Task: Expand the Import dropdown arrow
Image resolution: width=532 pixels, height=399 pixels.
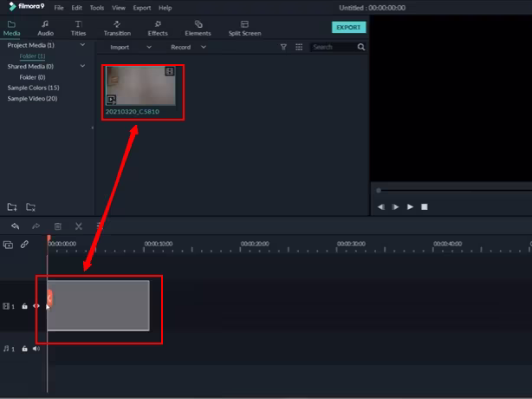Action: pyautogui.click(x=149, y=47)
